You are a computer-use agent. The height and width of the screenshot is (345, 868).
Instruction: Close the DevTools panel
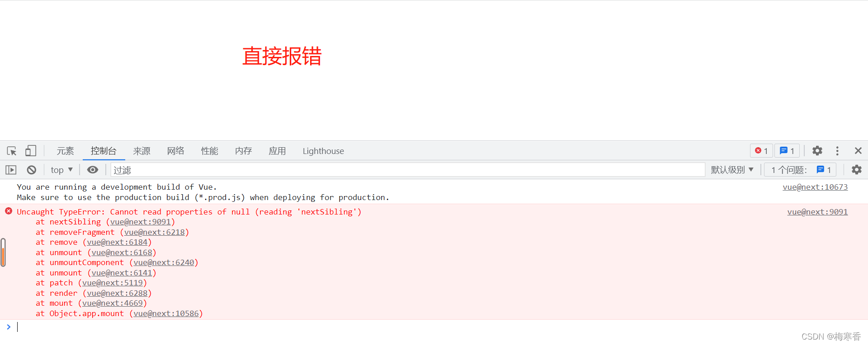(x=858, y=151)
